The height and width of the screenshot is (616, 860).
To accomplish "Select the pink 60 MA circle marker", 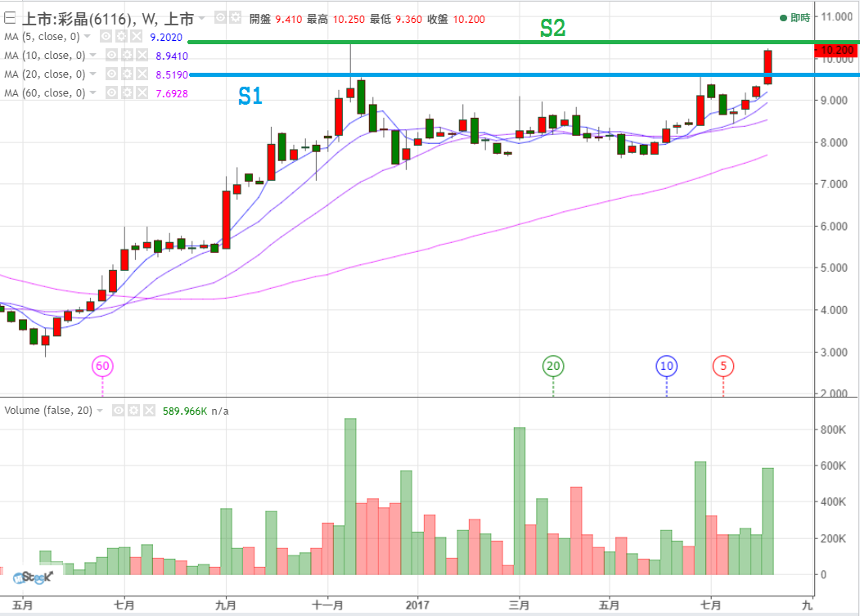I will click(x=102, y=366).
